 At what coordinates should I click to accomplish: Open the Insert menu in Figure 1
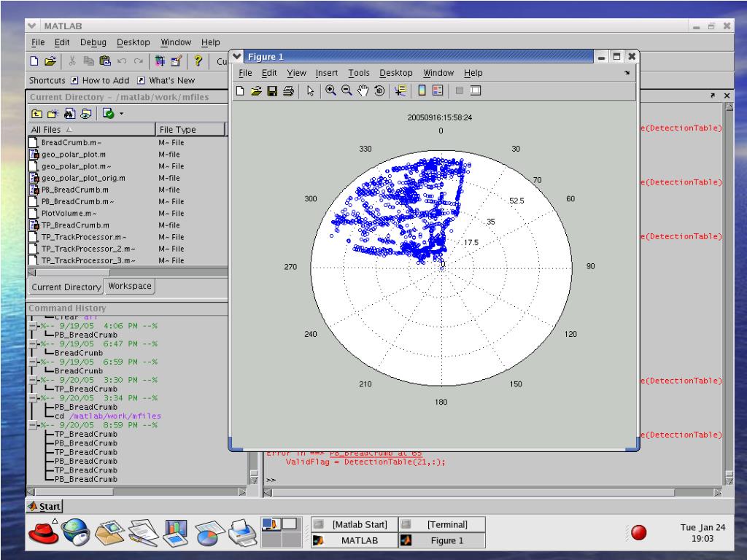click(x=326, y=73)
